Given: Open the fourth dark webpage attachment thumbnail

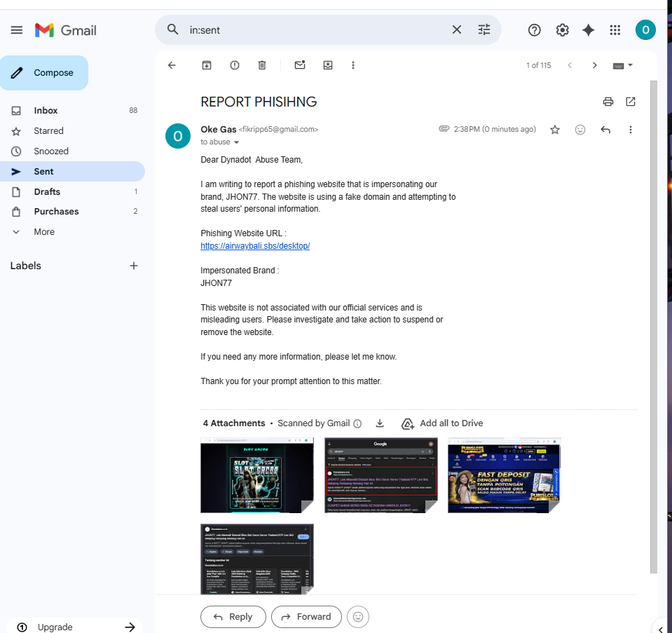Looking at the screenshot, I should tap(257, 559).
